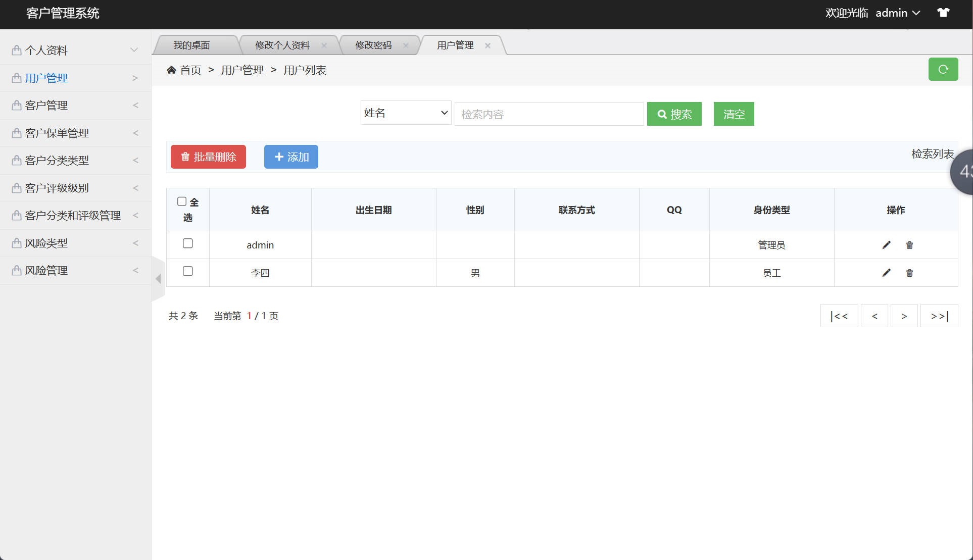Select the checkbox for 李四's row
This screenshot has height=560, width=973.
187,271
